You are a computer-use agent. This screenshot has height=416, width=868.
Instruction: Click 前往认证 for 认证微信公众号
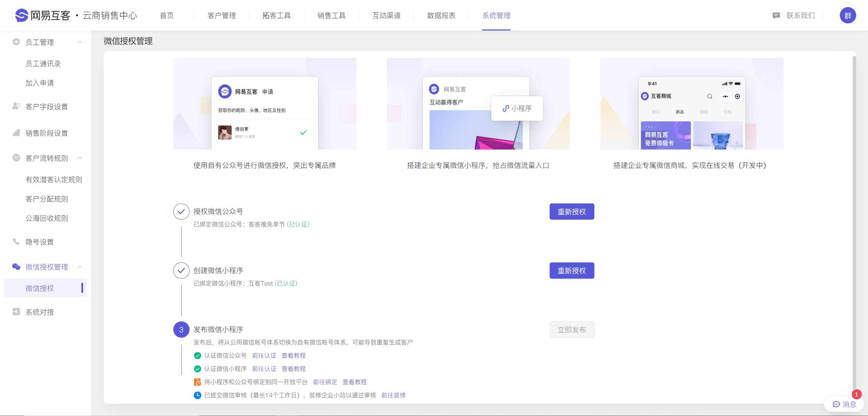click(264, 356)
